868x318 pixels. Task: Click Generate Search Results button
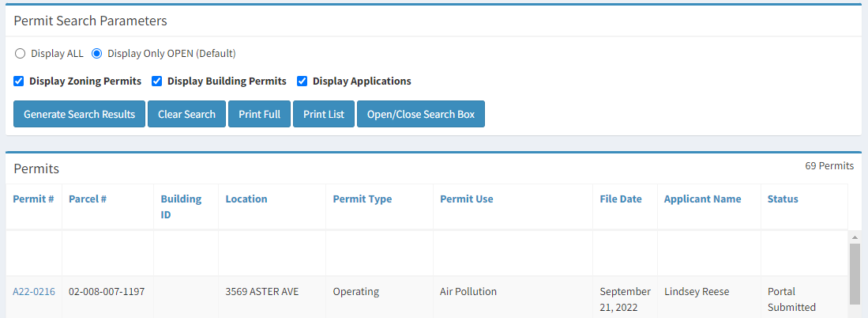pos(79,114)
